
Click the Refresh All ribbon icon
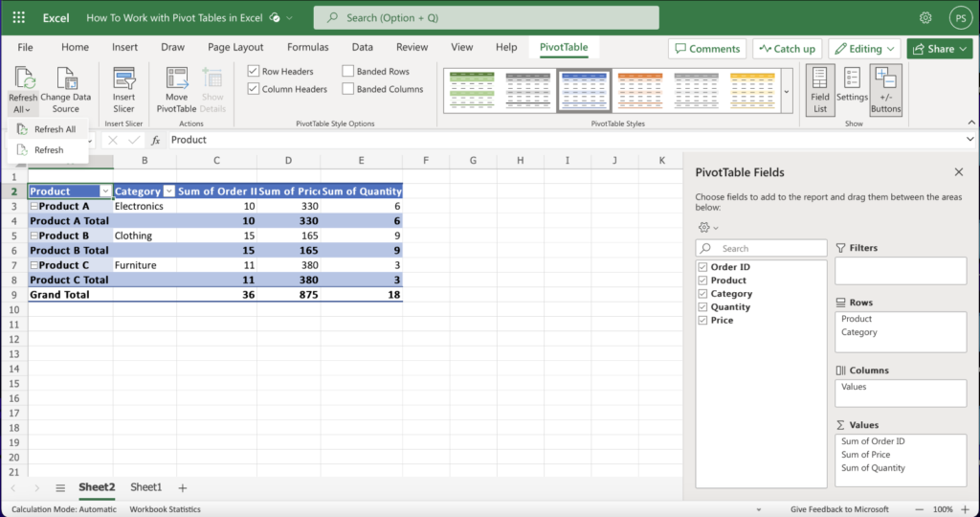24,79
